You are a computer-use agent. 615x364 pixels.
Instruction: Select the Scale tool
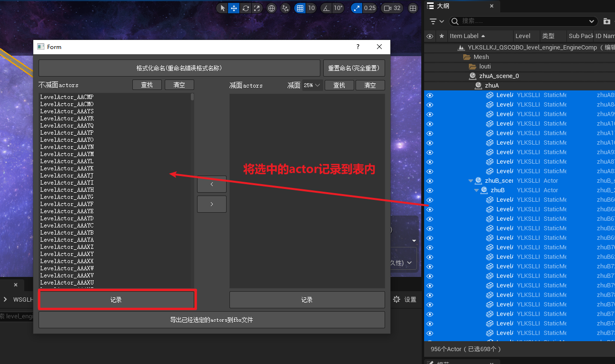click(257, 8)
